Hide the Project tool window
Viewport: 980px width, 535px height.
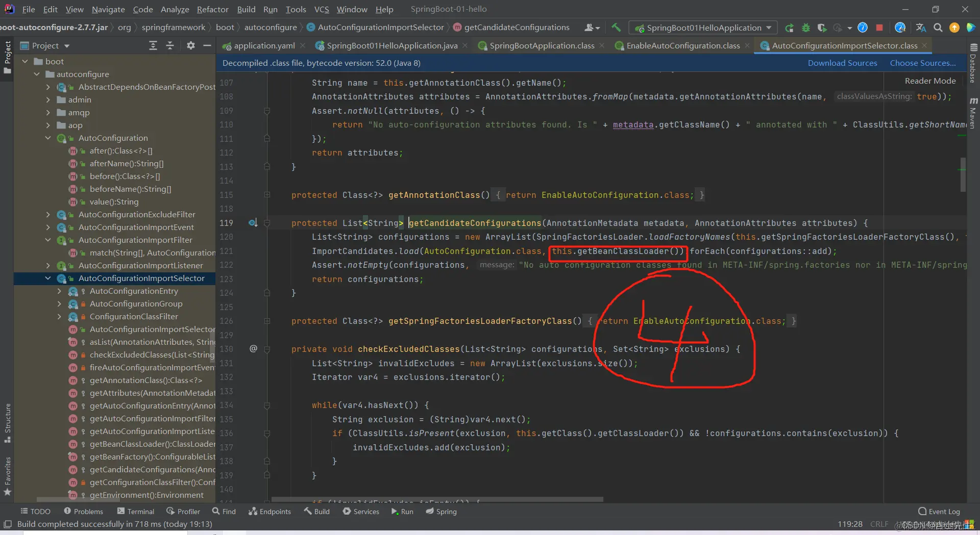(207, 46)
